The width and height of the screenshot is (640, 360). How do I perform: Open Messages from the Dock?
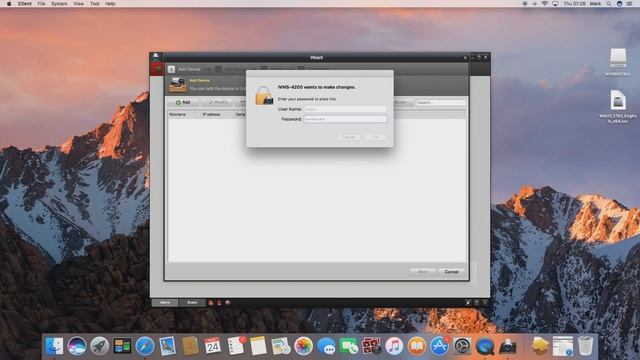(326, 346)
